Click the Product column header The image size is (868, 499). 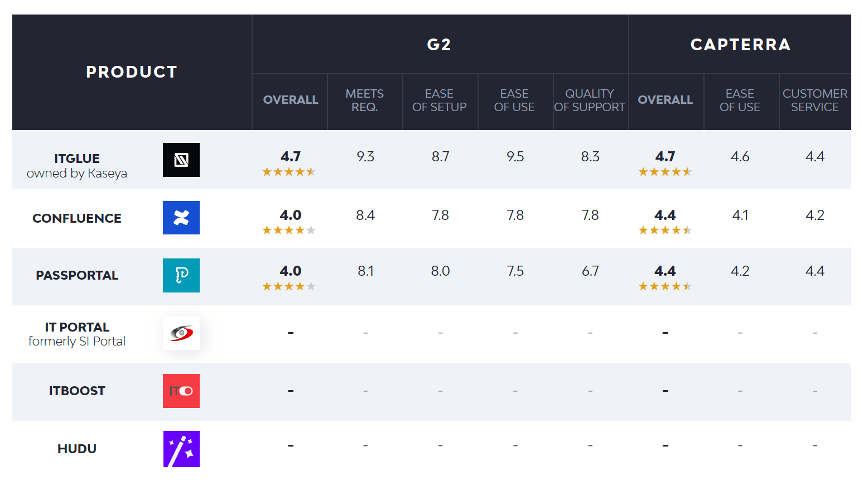[x=132, y=72]
